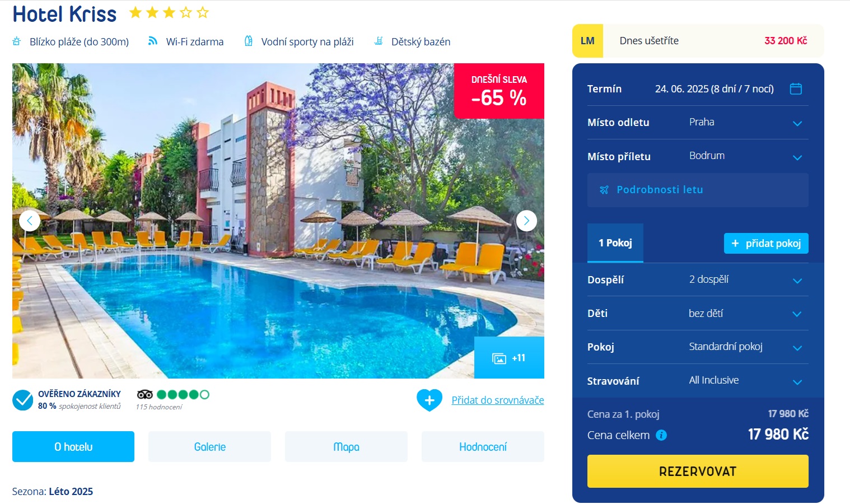Screen dimensions: 850x504
Task: Click the heart plus compare icon
Action: [x=429, y=400]
